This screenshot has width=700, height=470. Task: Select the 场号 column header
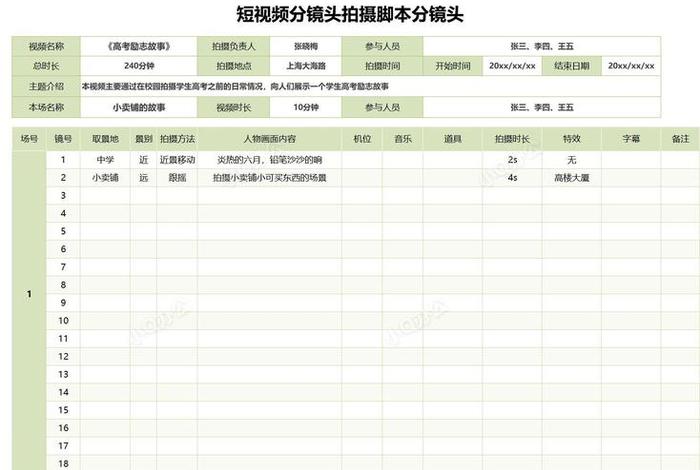[29, 139]
